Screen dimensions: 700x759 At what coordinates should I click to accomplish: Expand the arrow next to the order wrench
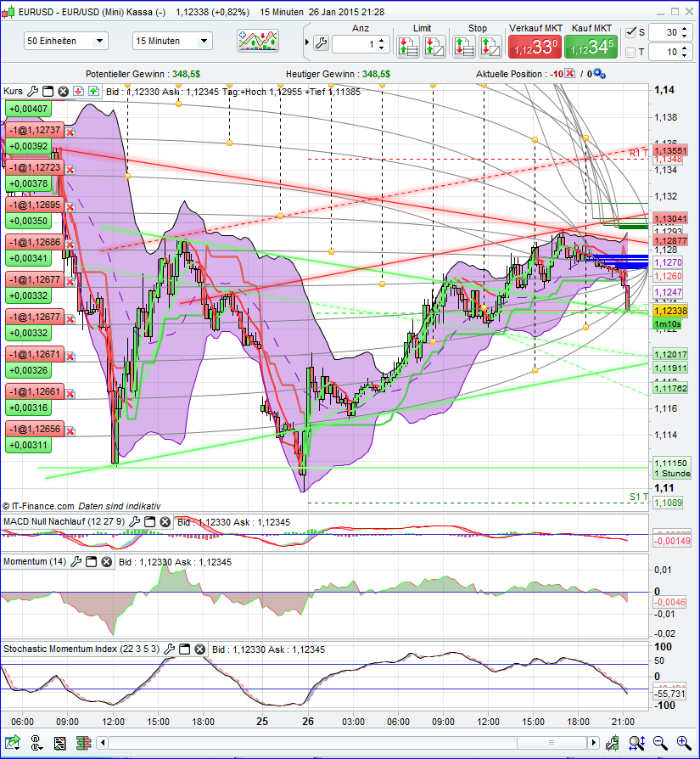tap(308, 41)
